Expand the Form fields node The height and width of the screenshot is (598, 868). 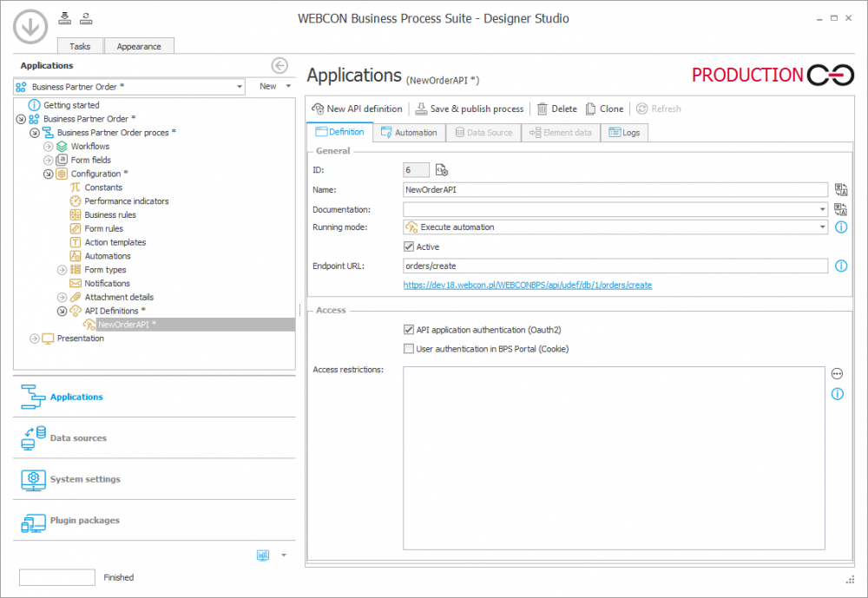48,160
